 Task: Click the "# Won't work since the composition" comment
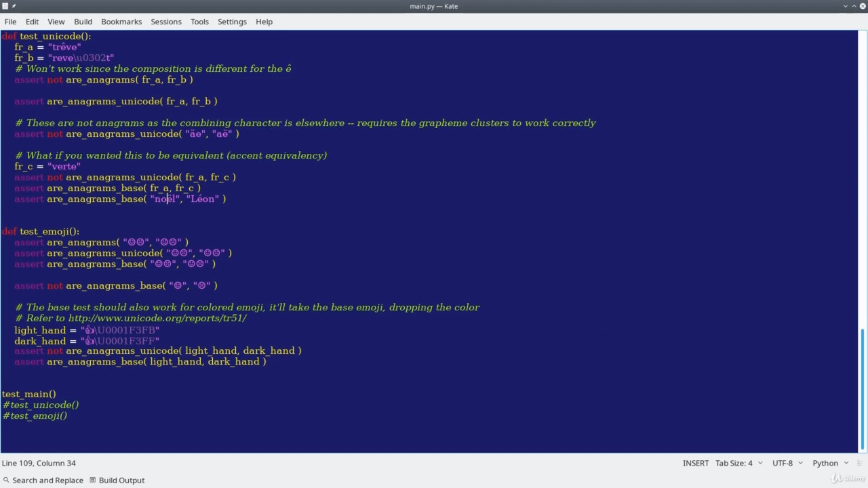pyautogui.click(x=153, y=68)
